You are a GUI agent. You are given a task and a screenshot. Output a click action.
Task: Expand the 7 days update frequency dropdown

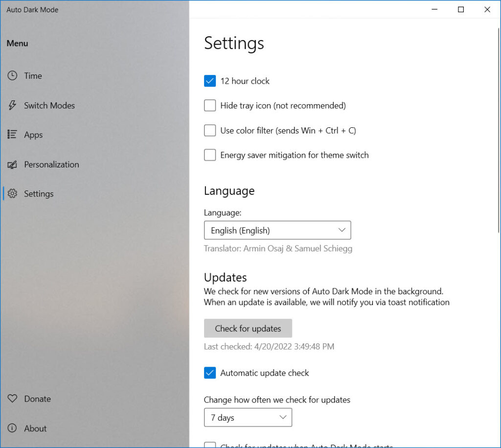click(248, 417)
